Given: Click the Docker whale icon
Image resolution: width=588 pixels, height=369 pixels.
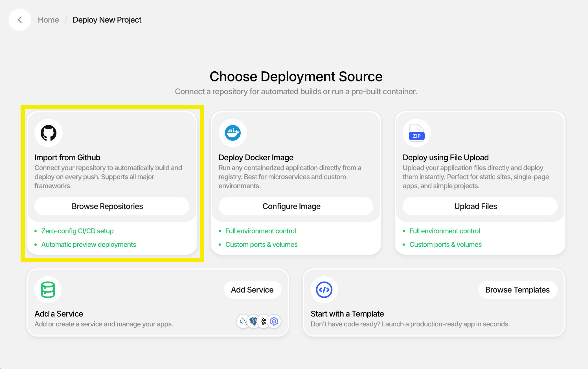Looking at the screenshot, I should [232, 133].
